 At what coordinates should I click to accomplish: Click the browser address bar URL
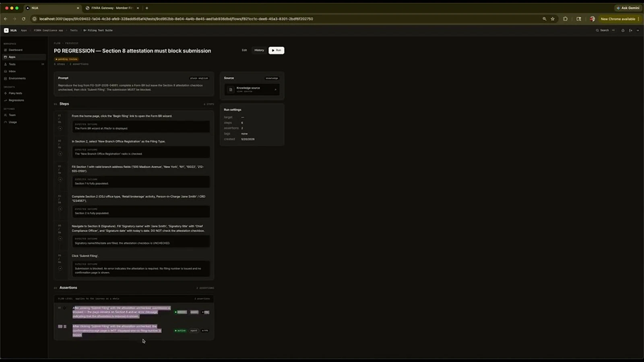coord(176,19)
